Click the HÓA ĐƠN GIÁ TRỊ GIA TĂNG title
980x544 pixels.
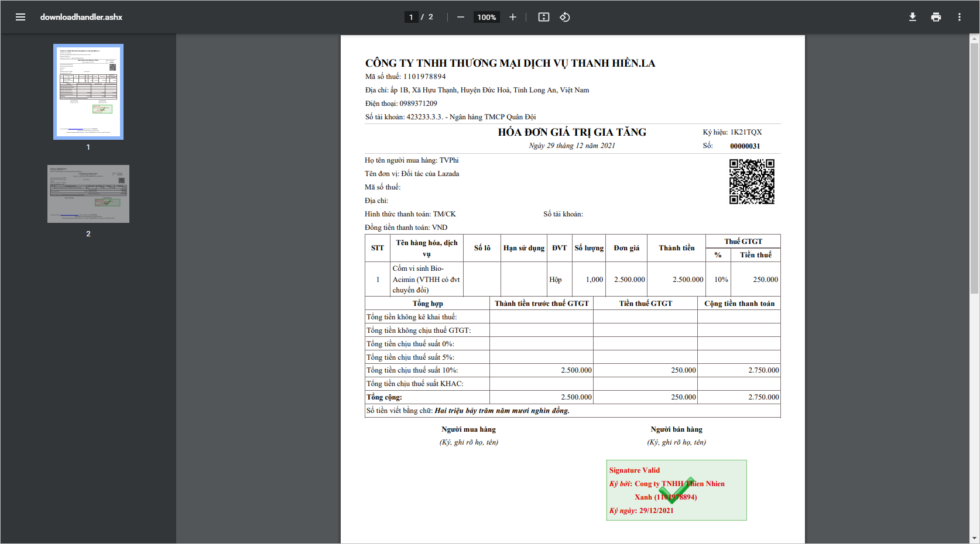click(x=572, y=132)
